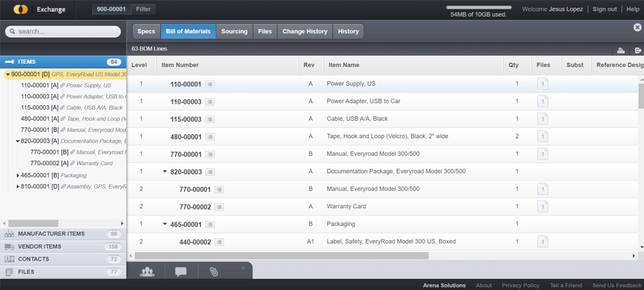Open the Help link

click(x=633, y=9)
